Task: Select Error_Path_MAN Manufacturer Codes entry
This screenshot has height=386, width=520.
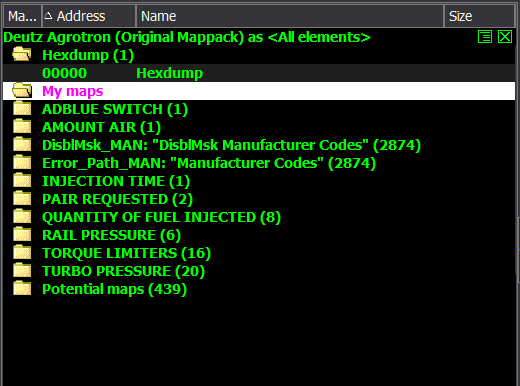Action: click(x=209, y=163)
